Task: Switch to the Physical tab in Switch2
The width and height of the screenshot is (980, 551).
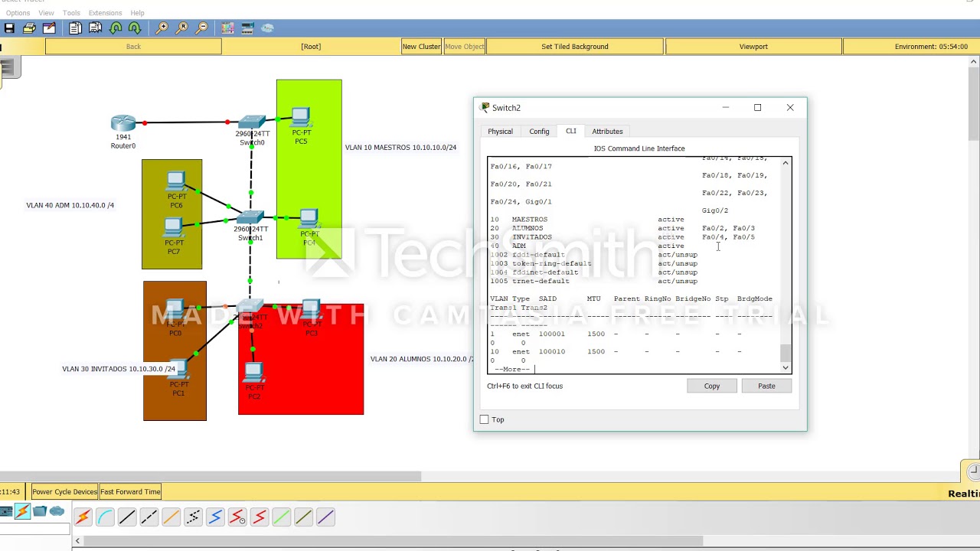Action: (x=500, y=132)
